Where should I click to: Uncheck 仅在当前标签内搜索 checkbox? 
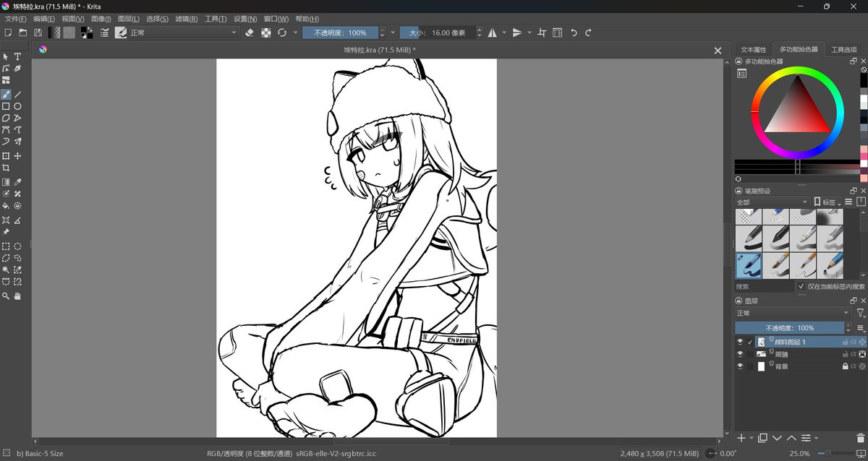pos(801,287)
